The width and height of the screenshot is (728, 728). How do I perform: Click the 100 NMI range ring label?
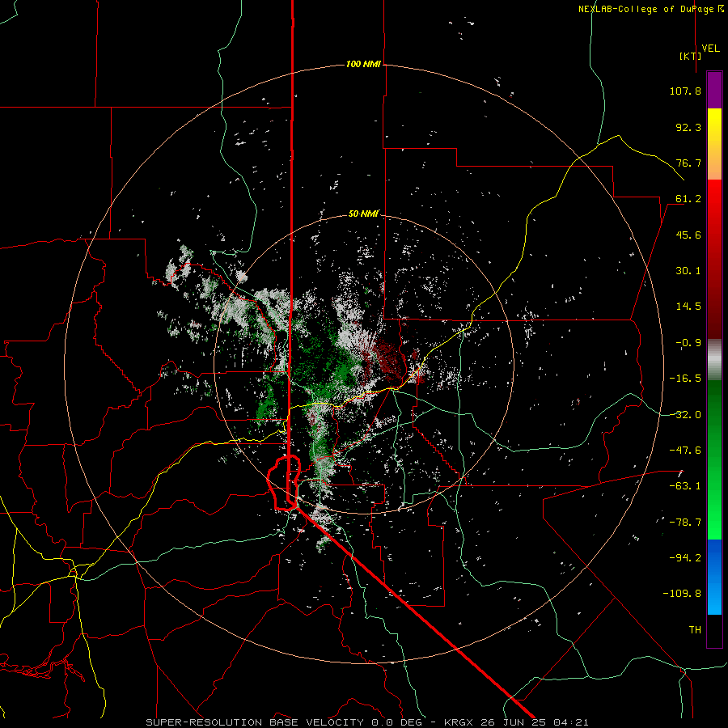(x=363, y=64)
